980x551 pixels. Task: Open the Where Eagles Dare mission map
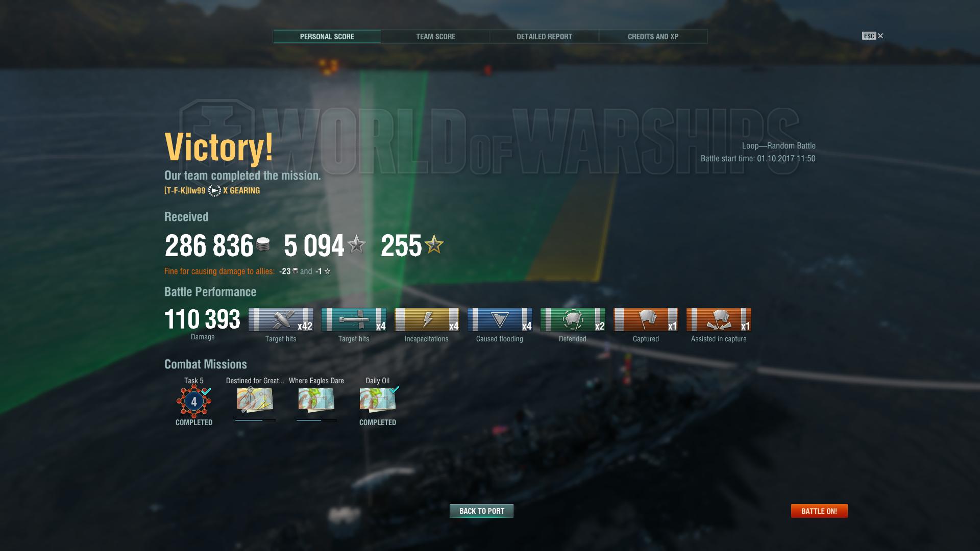pos(316,399)
